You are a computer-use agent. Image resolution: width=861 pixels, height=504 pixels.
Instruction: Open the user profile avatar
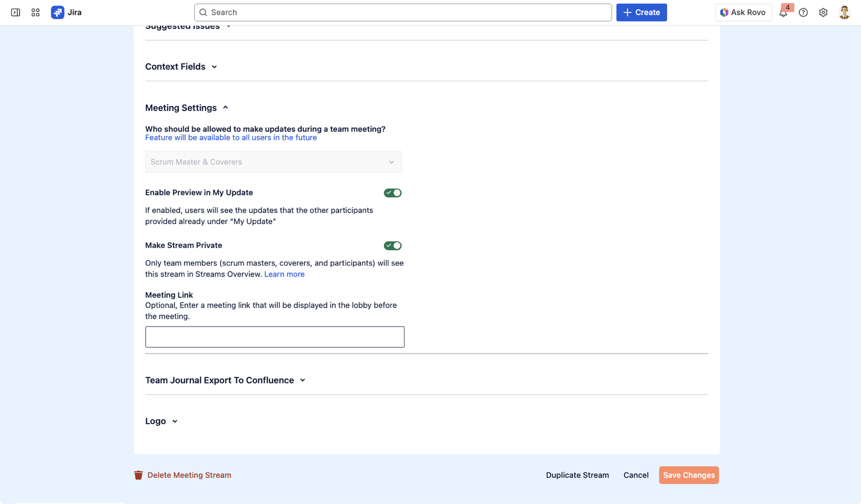click(x=844, y=13)
